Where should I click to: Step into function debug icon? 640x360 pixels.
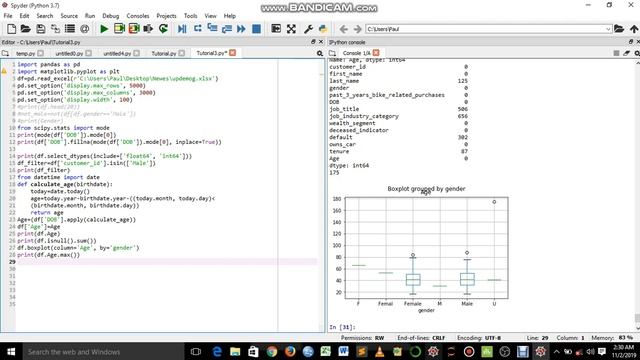[212, 29]
